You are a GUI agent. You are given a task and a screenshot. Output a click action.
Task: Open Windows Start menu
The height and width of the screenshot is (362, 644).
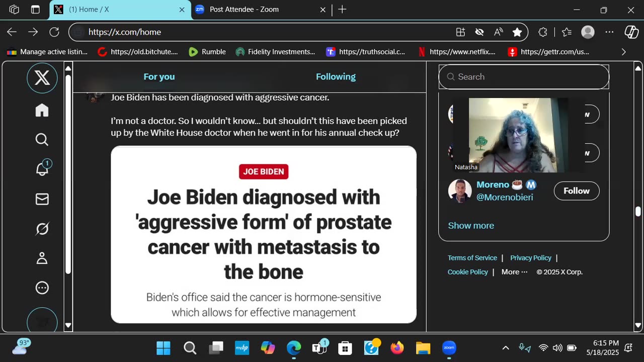[x=164, y=348]
